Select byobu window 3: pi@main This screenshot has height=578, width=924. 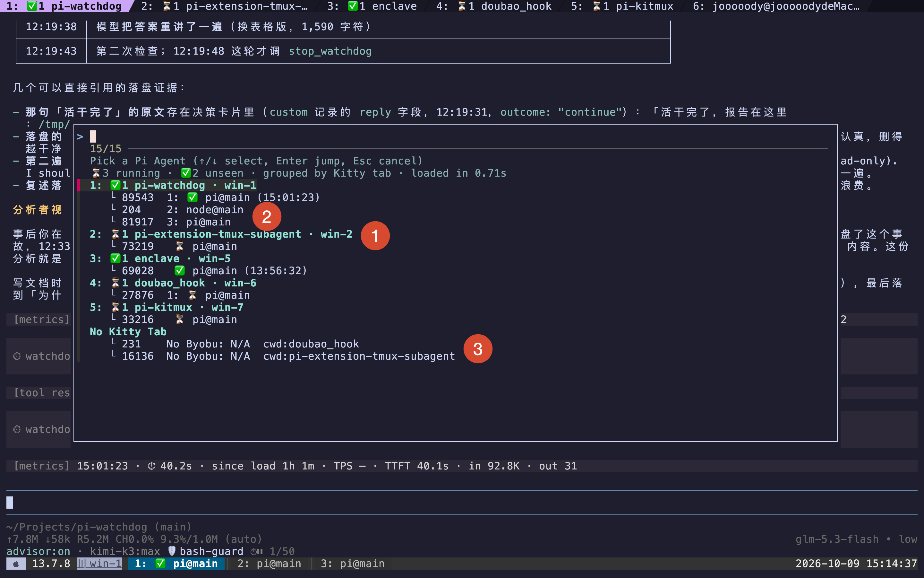pyautogui.click(x=352, y=564)
